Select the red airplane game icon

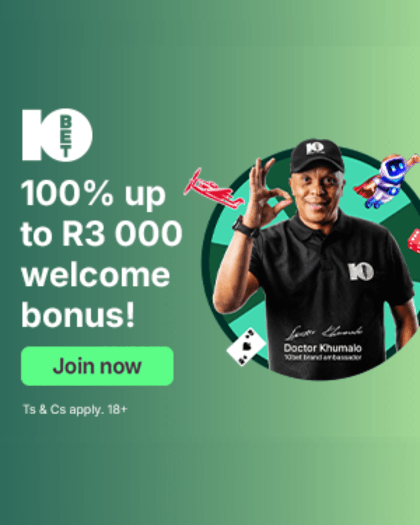[213, 189]
